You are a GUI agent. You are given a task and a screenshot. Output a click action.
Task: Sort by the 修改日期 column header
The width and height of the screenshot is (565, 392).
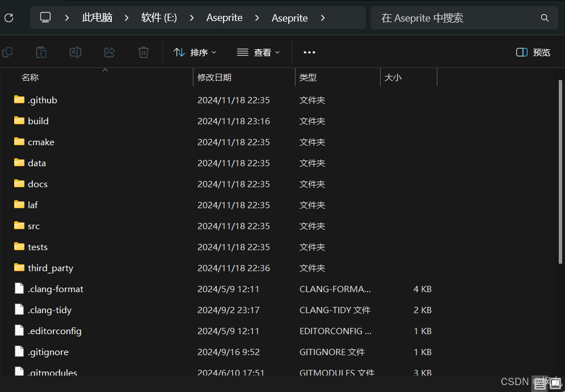(214, 78)
